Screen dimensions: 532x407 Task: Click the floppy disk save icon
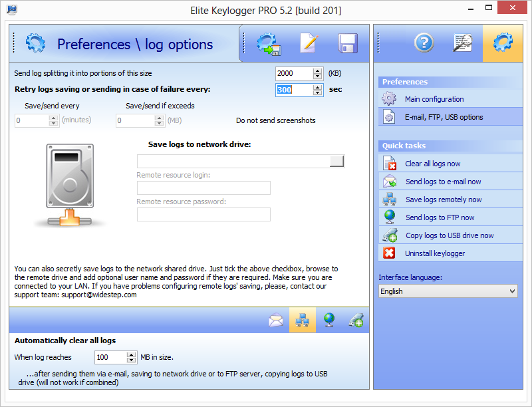[348, 44]
